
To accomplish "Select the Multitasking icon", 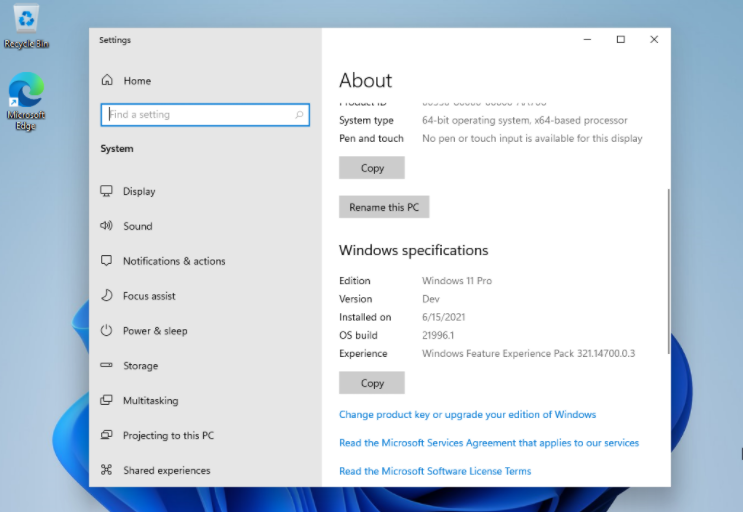I will [x=107, y=401].
